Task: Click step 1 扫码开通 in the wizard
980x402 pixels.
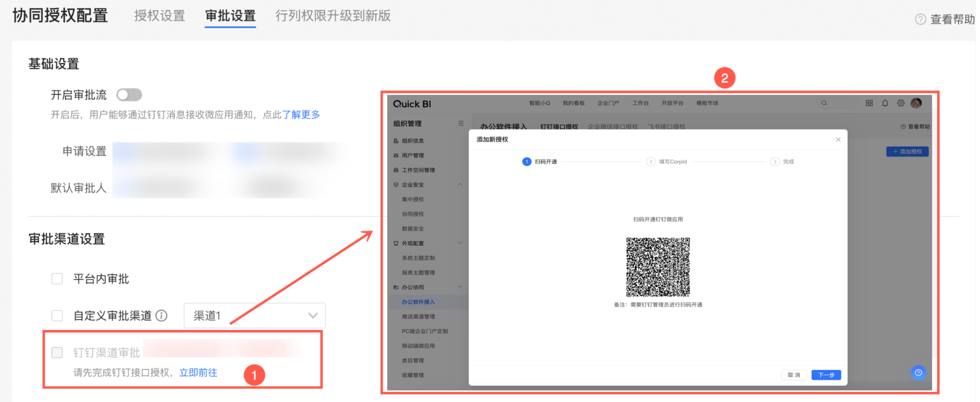Action: pos(539,162)
